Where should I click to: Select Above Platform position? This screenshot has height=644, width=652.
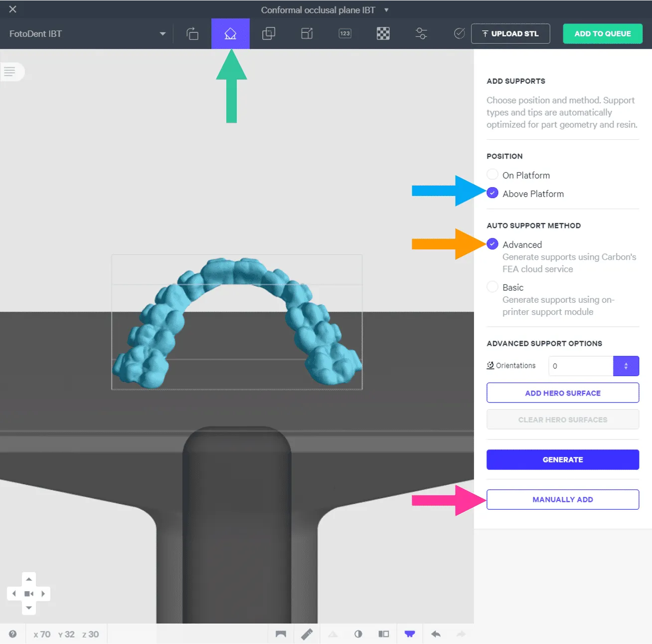(492, 193)
